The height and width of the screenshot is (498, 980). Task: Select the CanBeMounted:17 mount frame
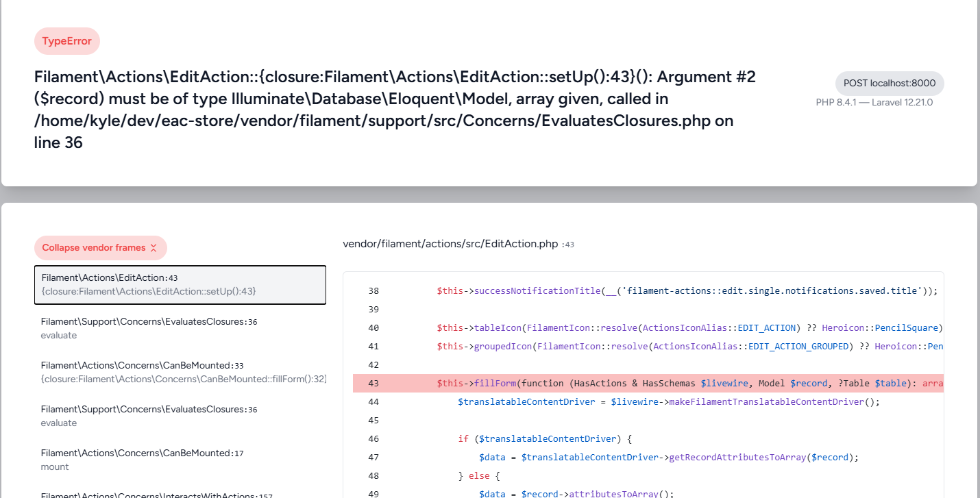point(180,460)
